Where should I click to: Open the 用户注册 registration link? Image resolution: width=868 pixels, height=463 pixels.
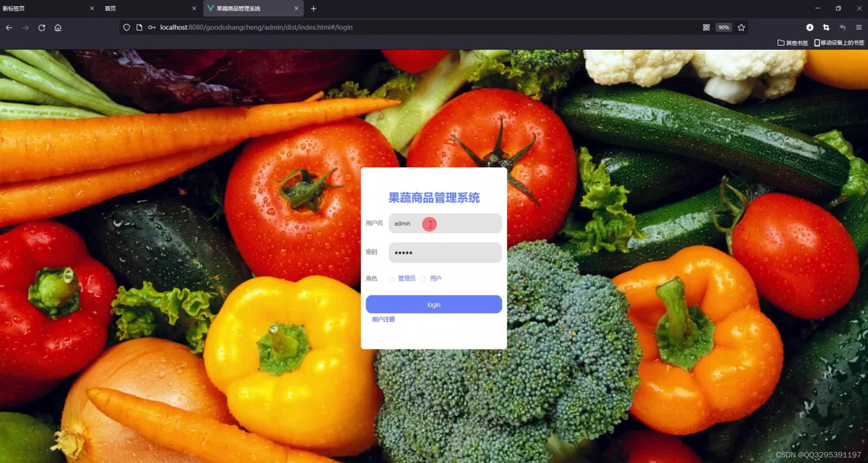[383, 319]
